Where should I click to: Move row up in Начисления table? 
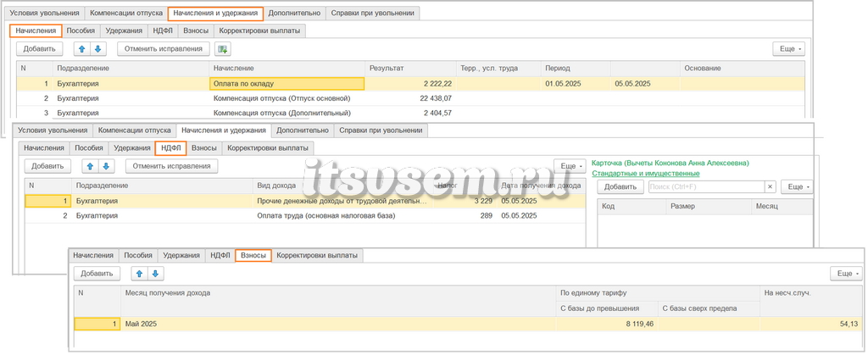pos(82,48)
